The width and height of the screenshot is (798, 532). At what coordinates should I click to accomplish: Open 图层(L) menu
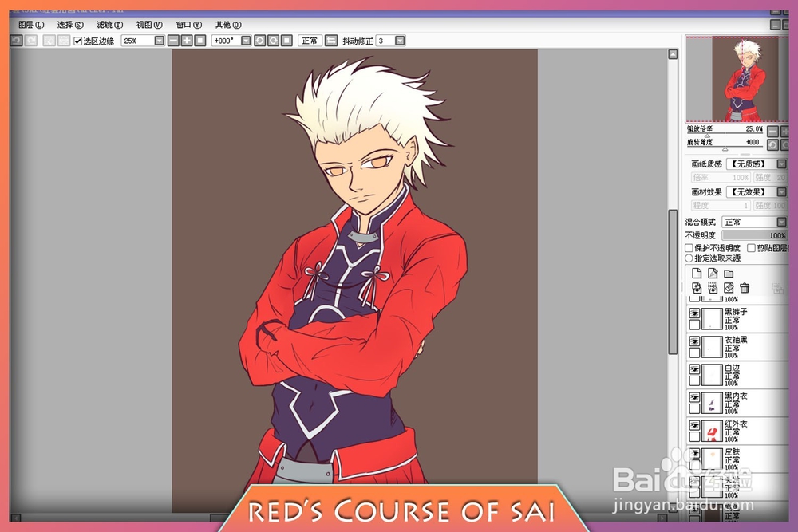click(x=31, y=25)
